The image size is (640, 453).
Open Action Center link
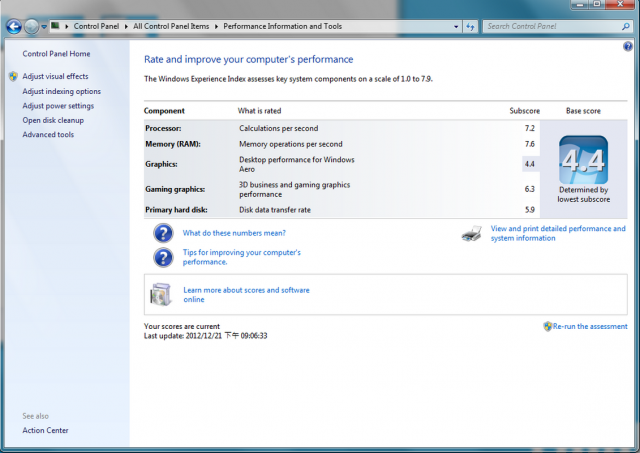[45, 430]
